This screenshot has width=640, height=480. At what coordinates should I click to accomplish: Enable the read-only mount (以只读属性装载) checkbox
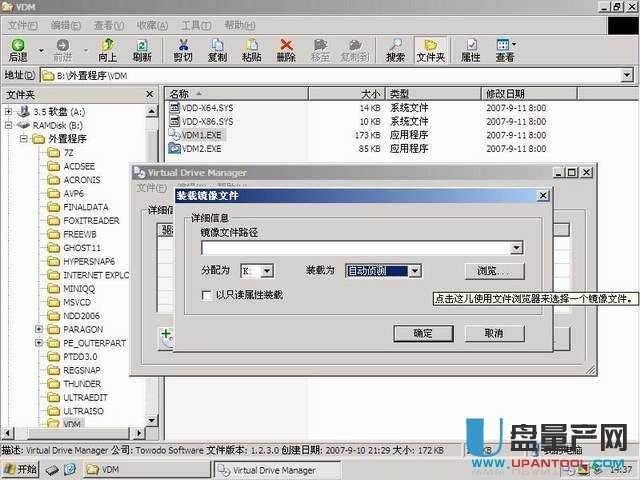[x=207, y=295]
